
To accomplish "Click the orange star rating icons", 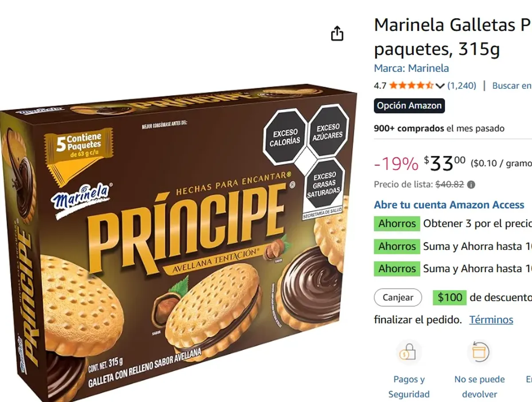I will [x=411, y=85].
